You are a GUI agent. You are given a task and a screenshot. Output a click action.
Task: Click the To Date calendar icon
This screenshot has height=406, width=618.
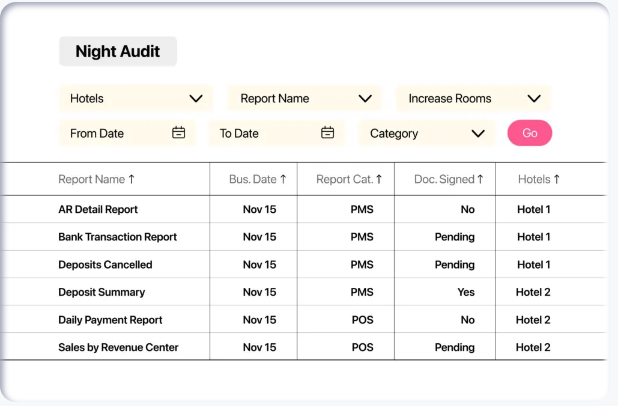coord(327,133)
